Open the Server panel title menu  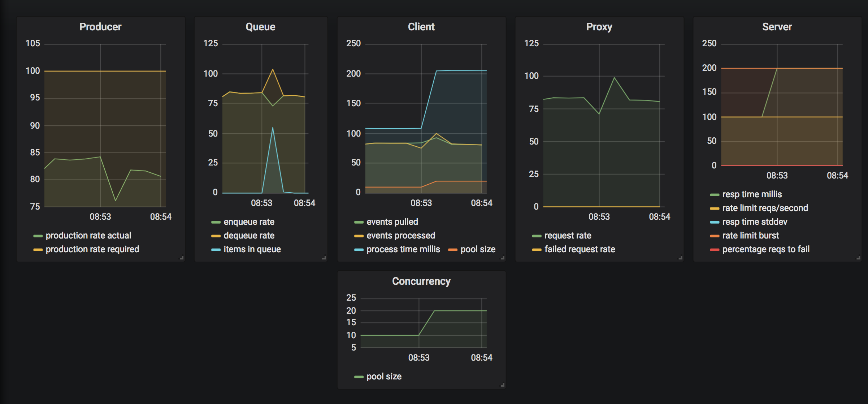(777, 27)
